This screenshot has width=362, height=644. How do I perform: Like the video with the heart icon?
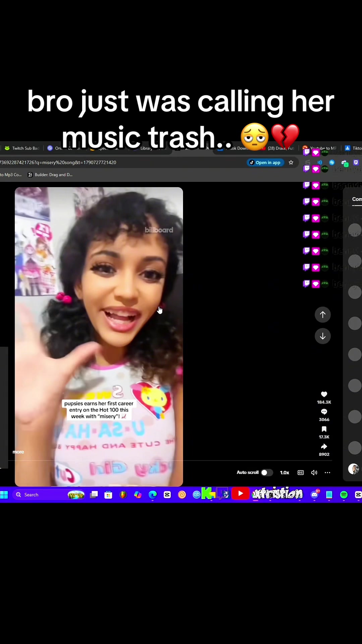pyautogui.click(x=324, y=394)
